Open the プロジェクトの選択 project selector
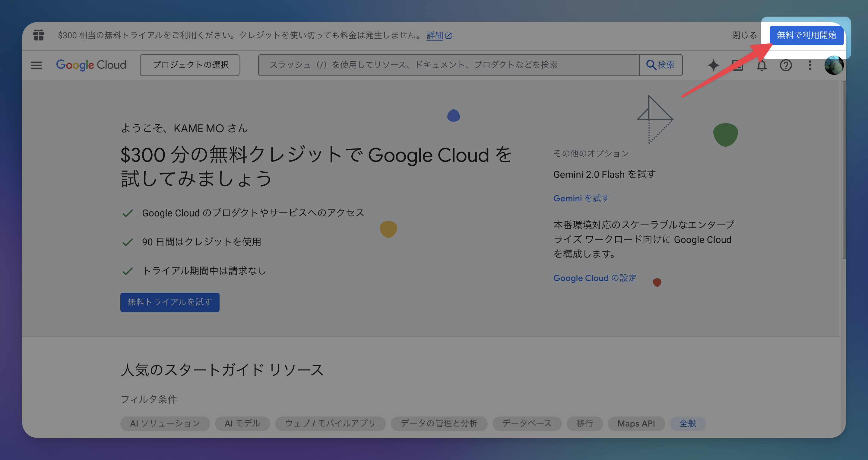868x460 pixels. tap(190, 65)
